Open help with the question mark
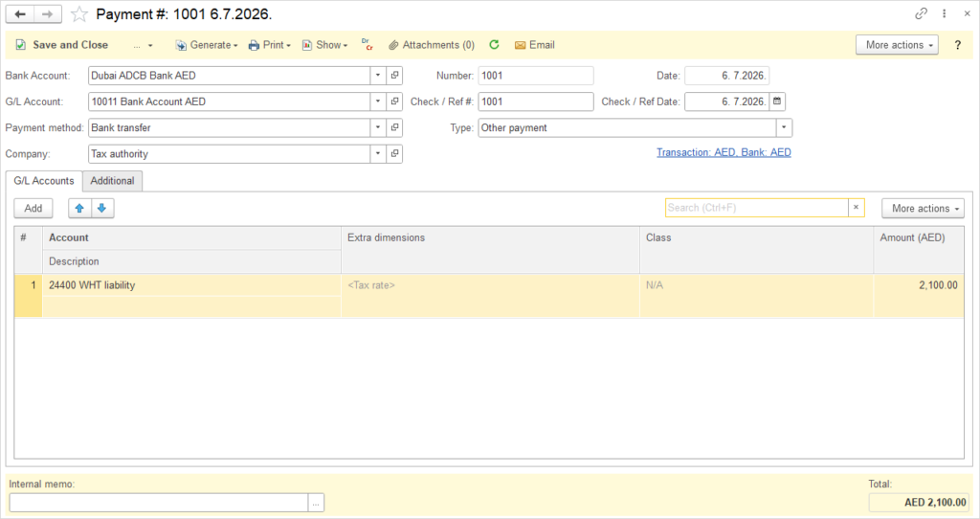This screenshot has width=980, height=519. (957, 45)
